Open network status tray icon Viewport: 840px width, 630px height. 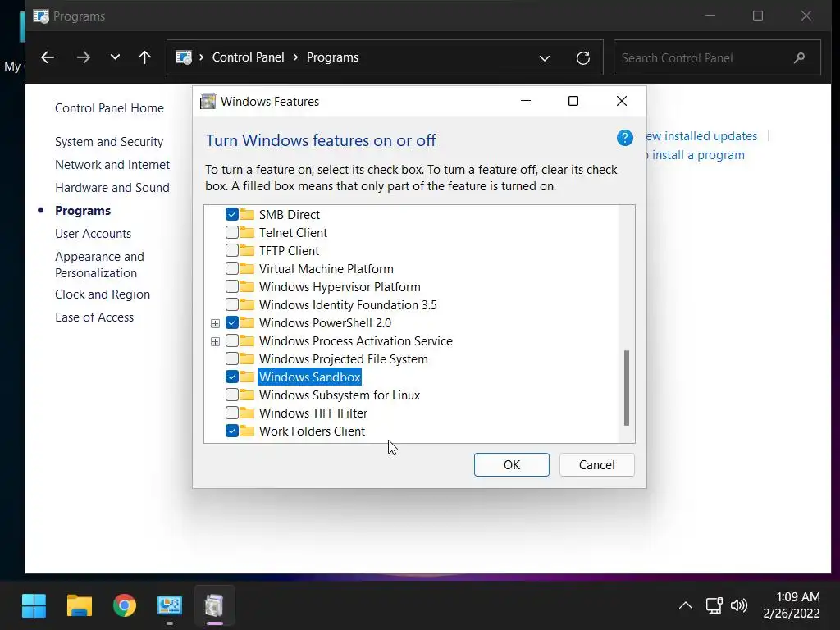click(x=714, y=606)
